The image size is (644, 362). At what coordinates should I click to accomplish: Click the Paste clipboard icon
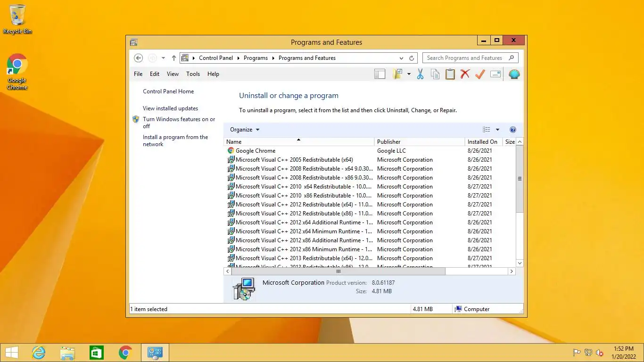pos(450,74)
